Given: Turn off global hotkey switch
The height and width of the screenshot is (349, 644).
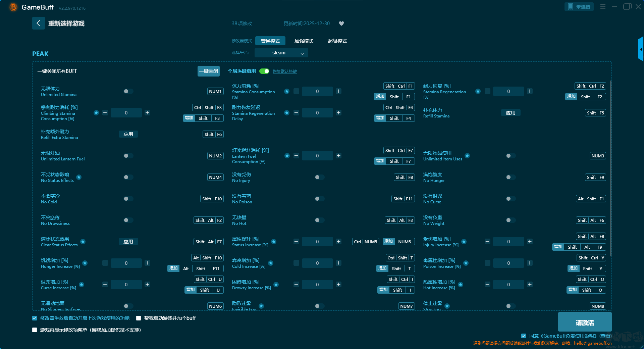Looking at the screenshot, I should coord(264,71).
